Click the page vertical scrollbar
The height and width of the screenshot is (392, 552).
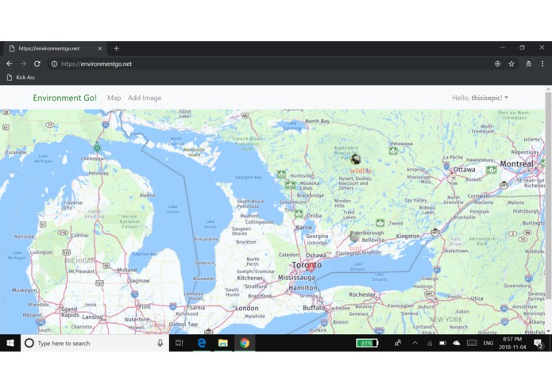pos(548,195)
